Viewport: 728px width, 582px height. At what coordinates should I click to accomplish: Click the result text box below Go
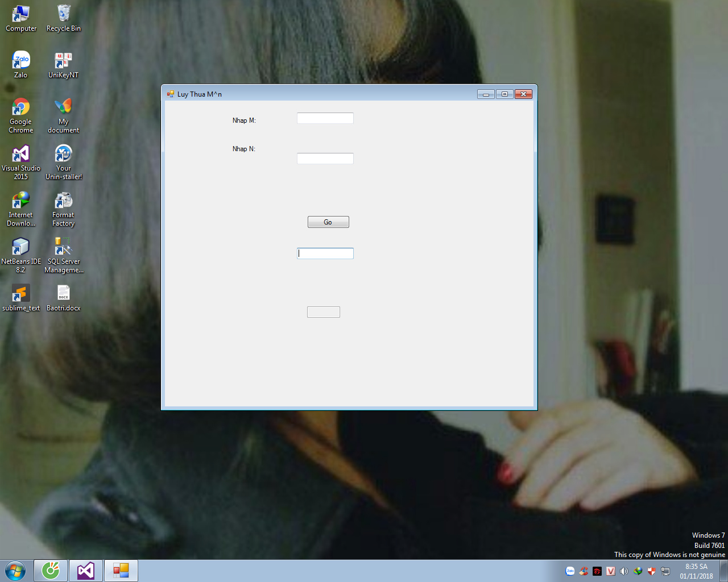pyautogui.click(x=325, y=253)
